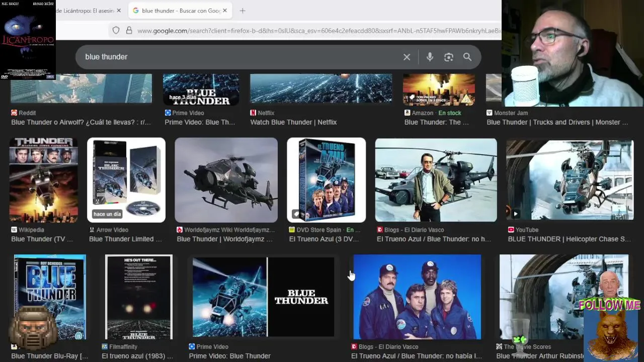This screenshot has width=644, height=362.
Task: Click the magnifier search button
Action: click(x=467, y=57)
